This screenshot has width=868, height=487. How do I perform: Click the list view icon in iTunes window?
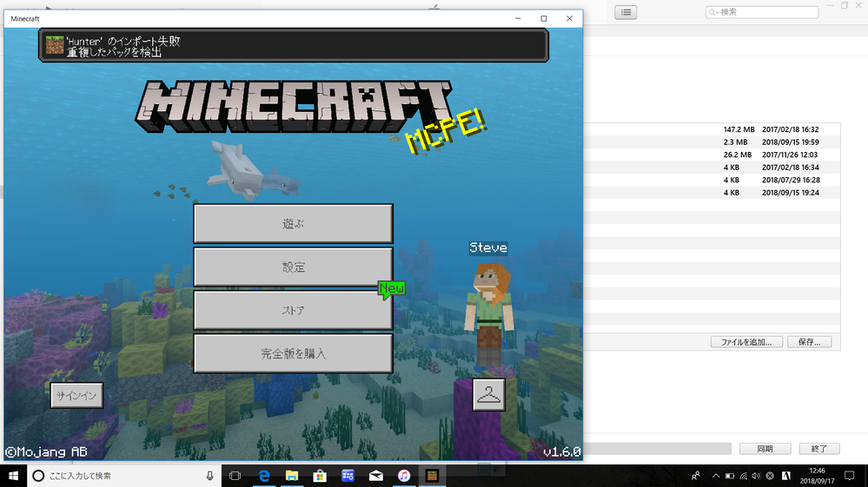point(626,12)
